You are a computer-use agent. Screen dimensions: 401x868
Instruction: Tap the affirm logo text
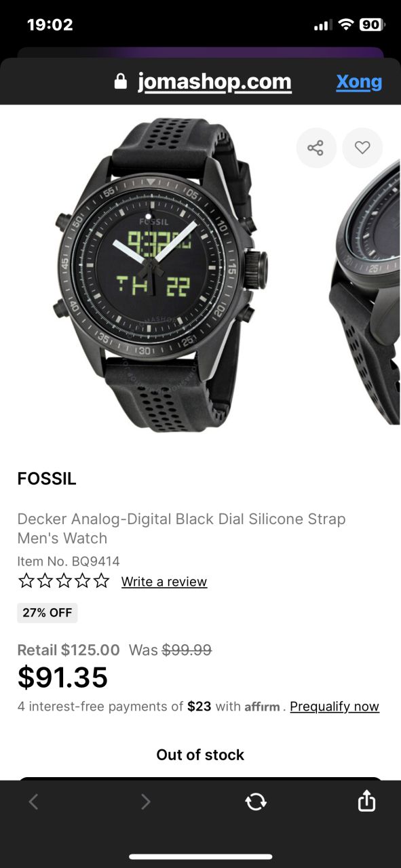pyautogui.click(x=262, y=707)
